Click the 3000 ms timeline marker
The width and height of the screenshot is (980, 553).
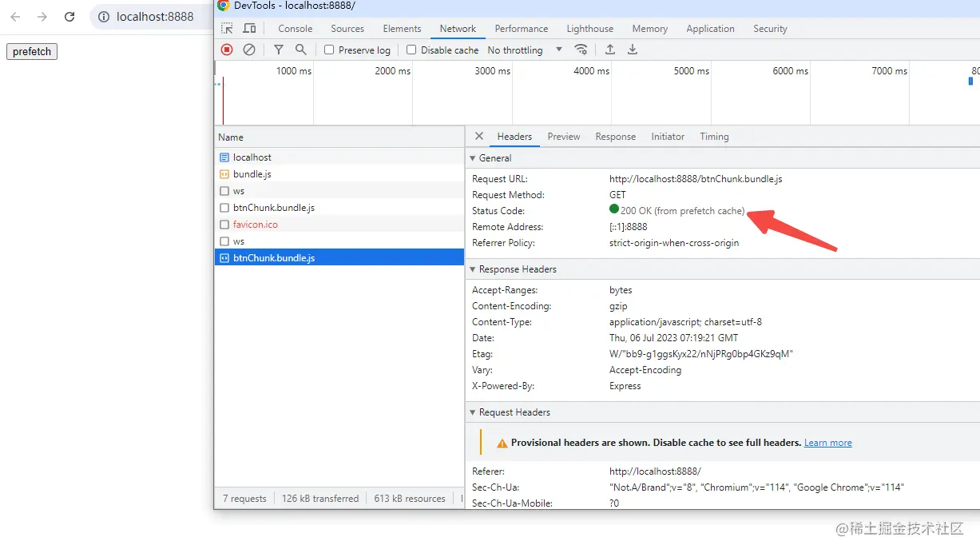pos(492,71)
